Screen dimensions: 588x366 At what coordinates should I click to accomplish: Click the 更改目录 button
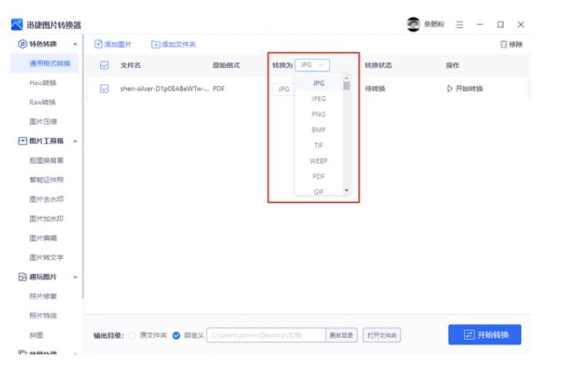click(x=340, y=335)
